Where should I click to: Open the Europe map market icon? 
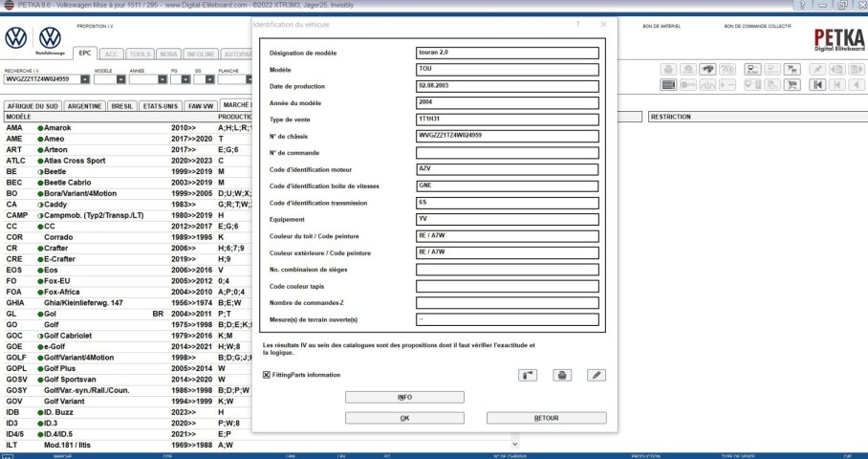coord(707,69)
